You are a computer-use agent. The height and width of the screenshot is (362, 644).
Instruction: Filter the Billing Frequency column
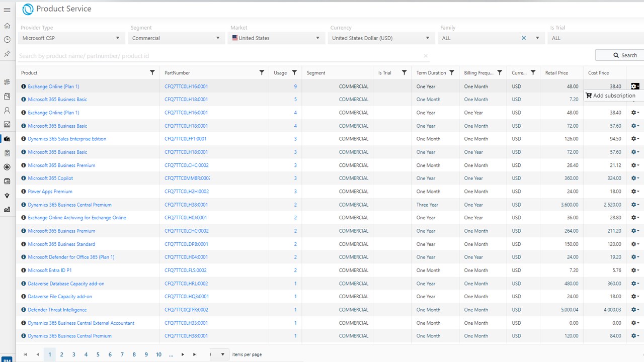(x=500, y=73)
